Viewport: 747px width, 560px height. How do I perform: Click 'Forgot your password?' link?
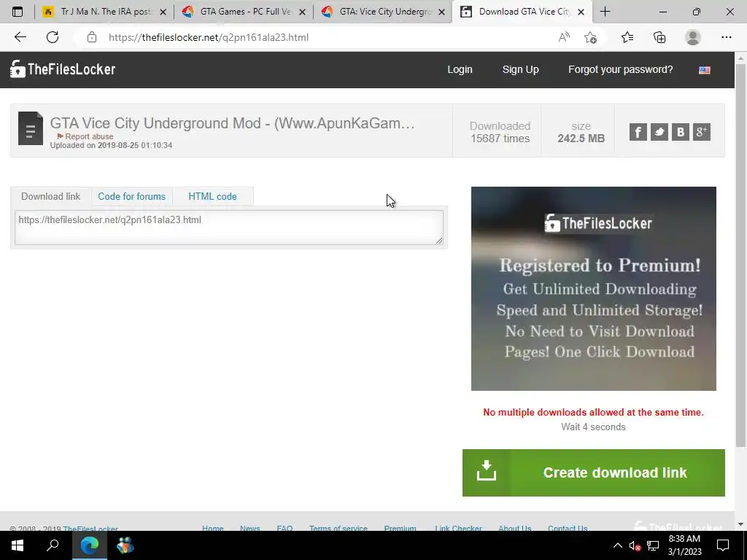pos(620,69)
